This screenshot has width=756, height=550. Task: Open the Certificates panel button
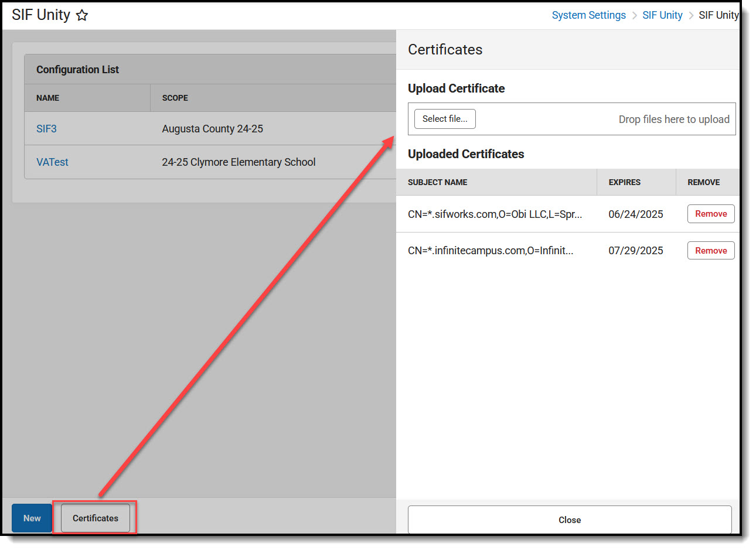tap(96, 518)
